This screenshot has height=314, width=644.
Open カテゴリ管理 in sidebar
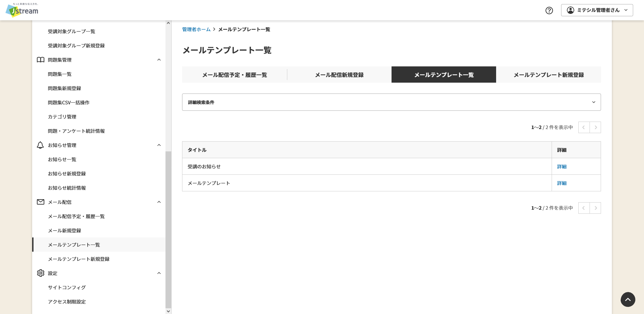click(x=62, y=117)
